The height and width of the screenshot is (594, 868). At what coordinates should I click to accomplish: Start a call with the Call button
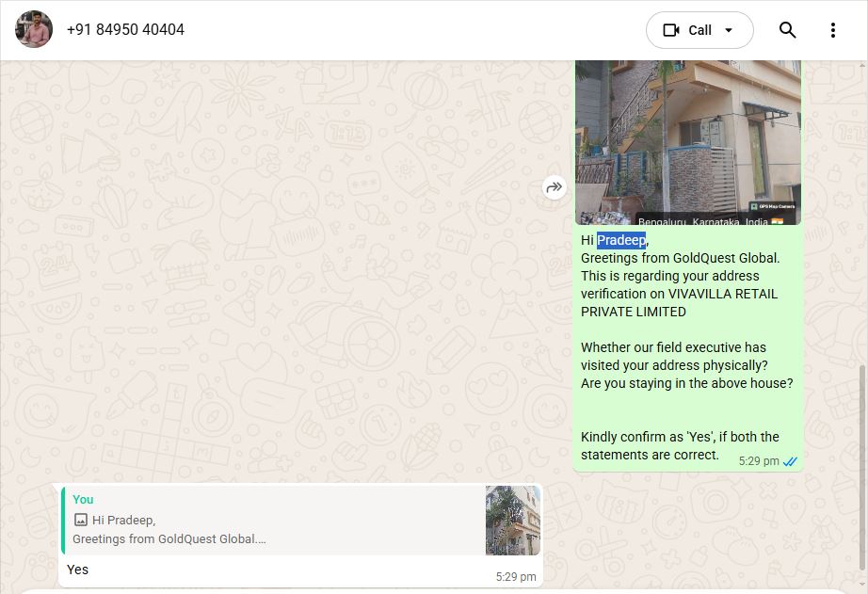[x=699, y=30]
